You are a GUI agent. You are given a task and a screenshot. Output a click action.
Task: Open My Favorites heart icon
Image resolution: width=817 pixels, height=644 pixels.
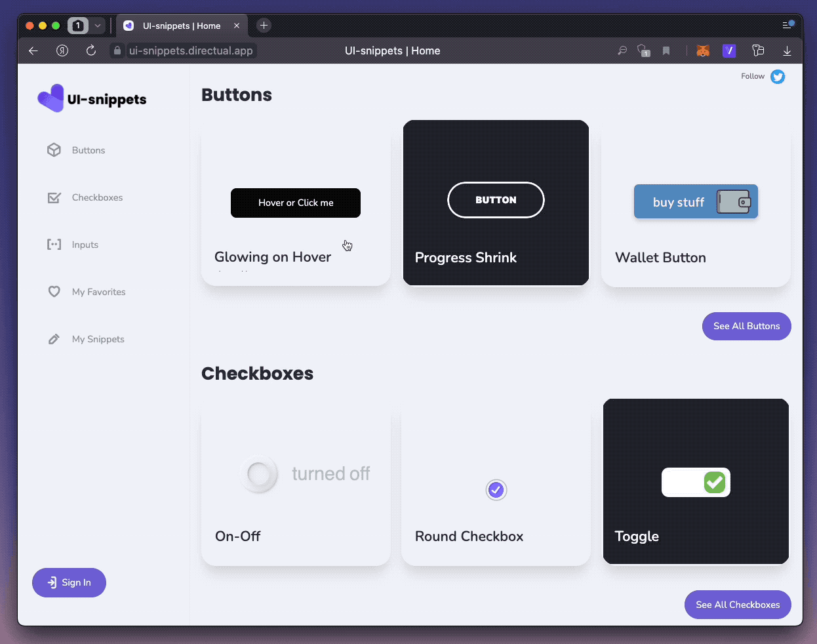tap(54, 292)
